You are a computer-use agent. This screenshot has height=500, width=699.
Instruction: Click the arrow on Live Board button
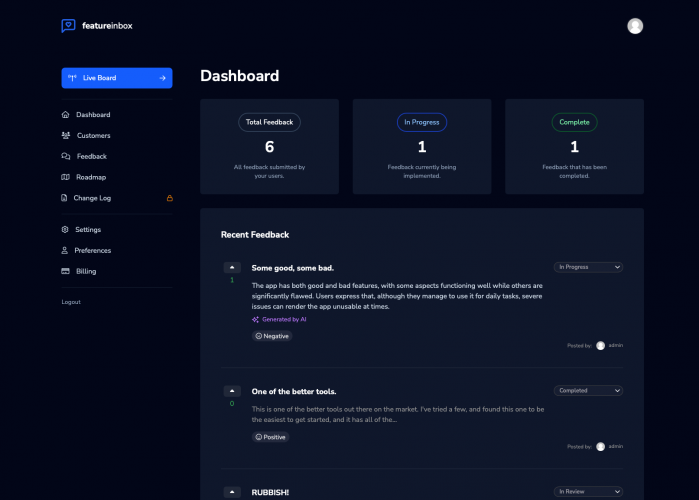click(x=162, y=78)
